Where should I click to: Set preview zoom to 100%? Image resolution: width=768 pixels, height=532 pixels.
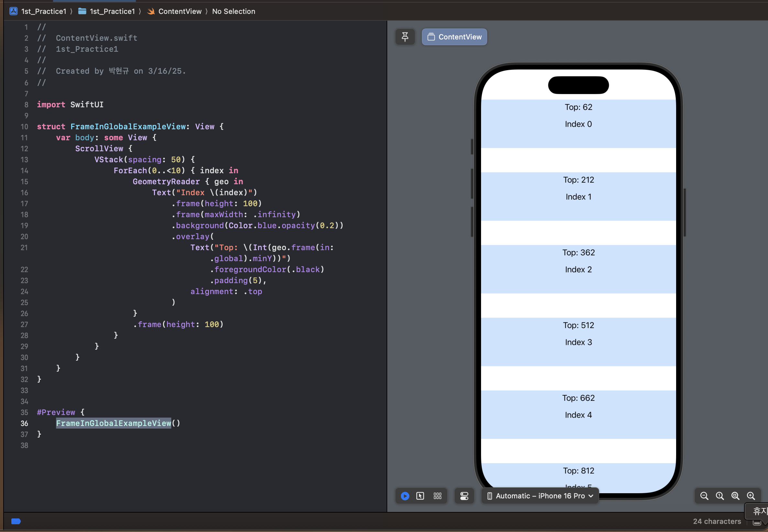tap(720, 496)
